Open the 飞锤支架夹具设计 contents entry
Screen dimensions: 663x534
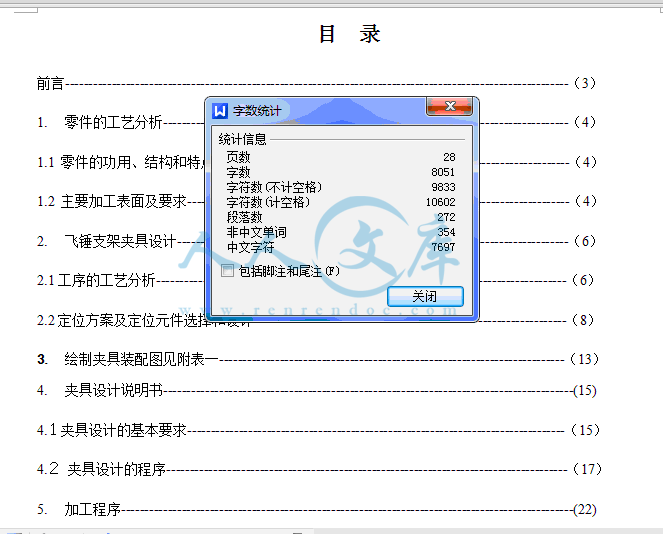[120, 241]
